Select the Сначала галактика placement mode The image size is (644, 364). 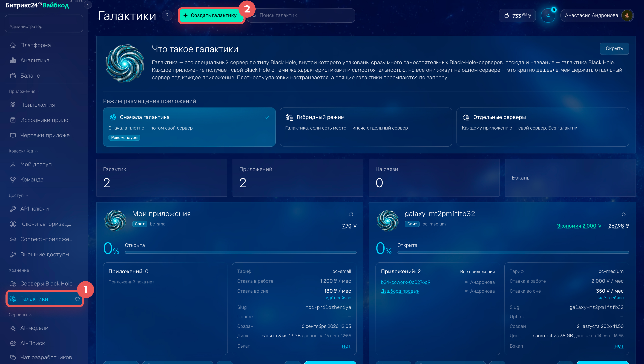point(189,127)
